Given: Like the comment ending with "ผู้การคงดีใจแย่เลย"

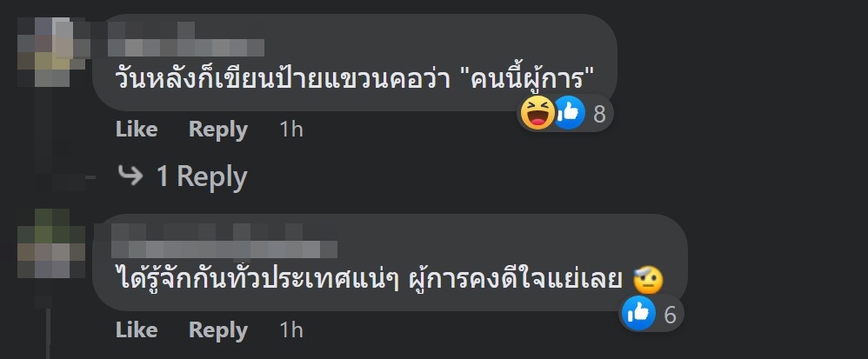Looking at the screenshot, I should pyautogui.click(x=137, y=330).
